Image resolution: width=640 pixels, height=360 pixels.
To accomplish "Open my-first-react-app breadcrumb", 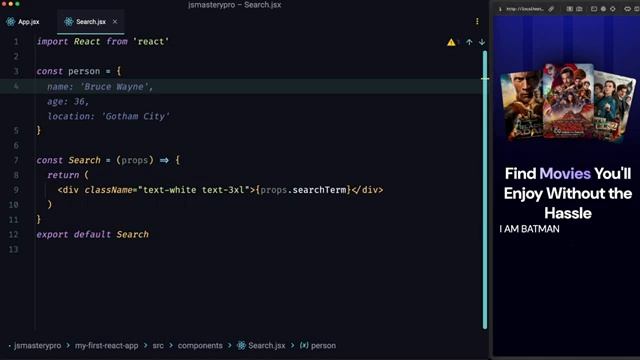I will click(107, 345).
